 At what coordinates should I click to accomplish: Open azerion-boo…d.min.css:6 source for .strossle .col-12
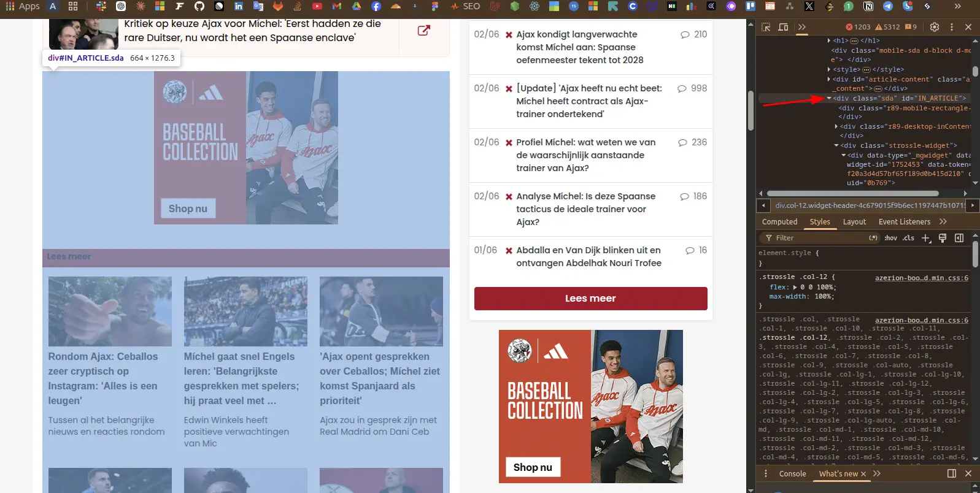point(922,278)
